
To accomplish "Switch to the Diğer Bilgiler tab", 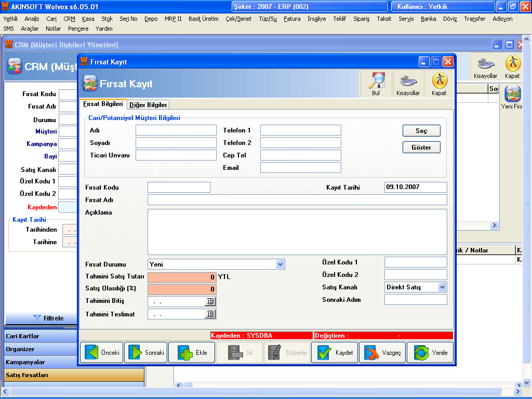I will pos(148,105).
